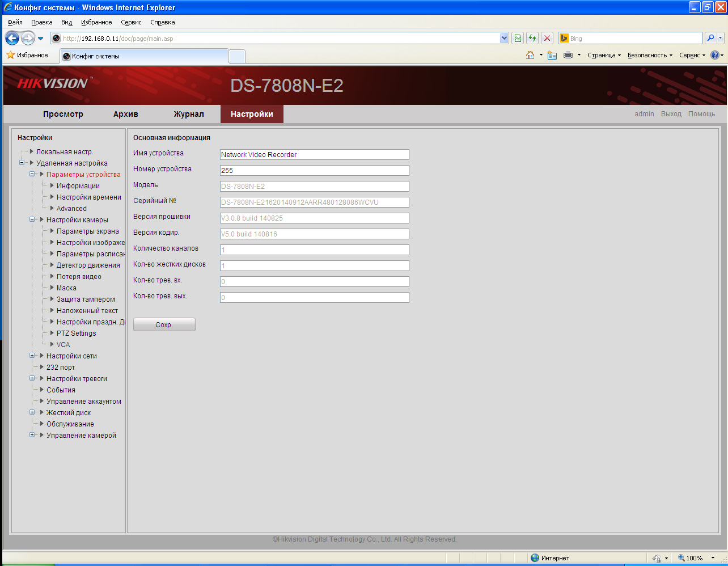
Task: Open 232 порт settings
Action: point(61,367)
